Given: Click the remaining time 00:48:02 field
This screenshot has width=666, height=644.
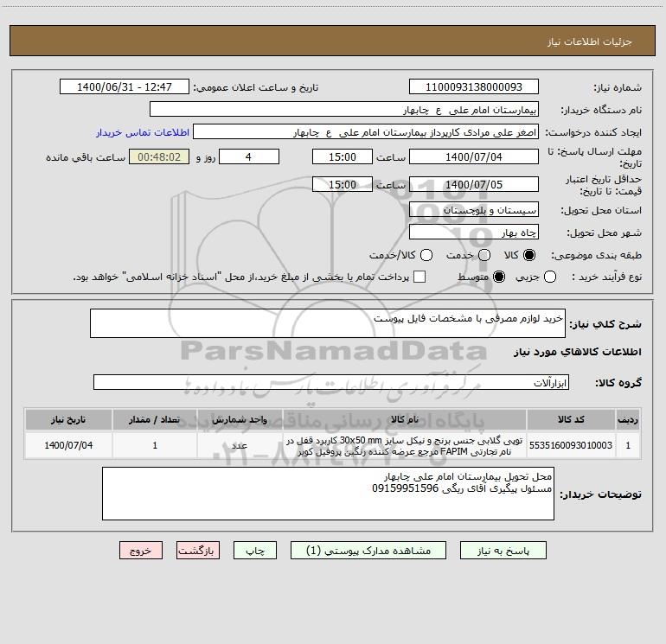Looking at the screenshot, I should click(x=159, y=156).
